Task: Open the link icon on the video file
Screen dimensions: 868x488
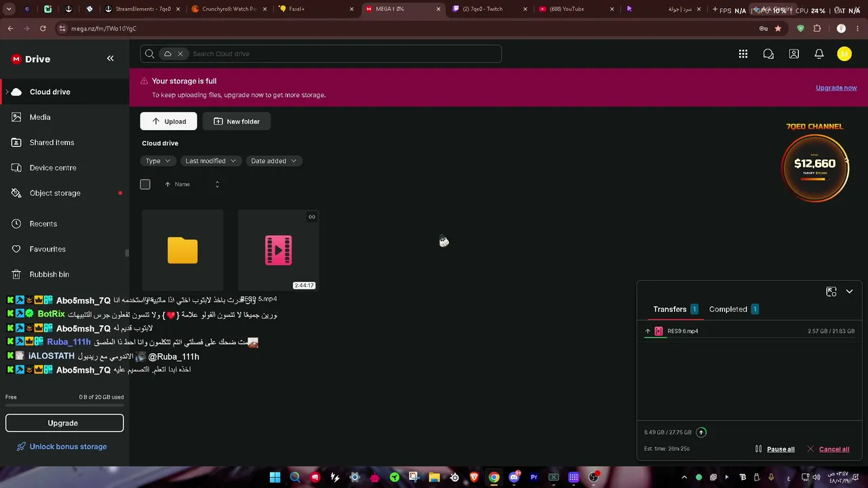Action: click(312, 217)
